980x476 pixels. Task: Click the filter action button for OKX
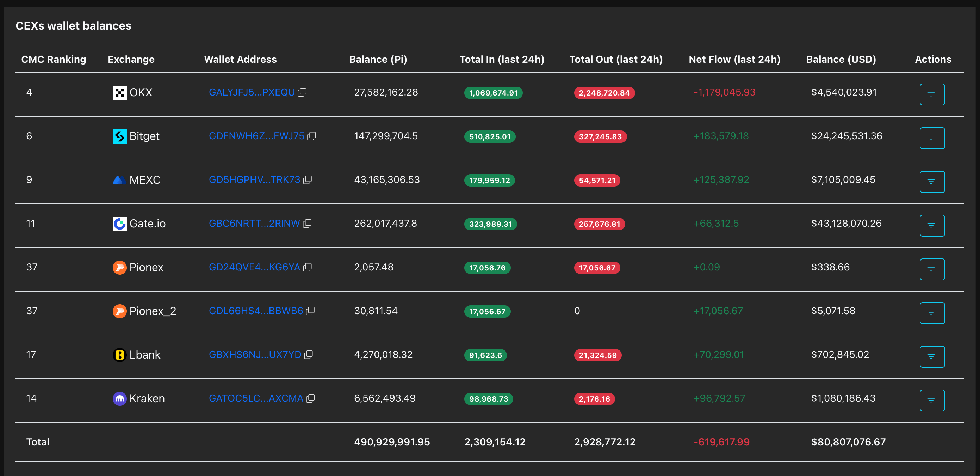(x=932, y=94)
